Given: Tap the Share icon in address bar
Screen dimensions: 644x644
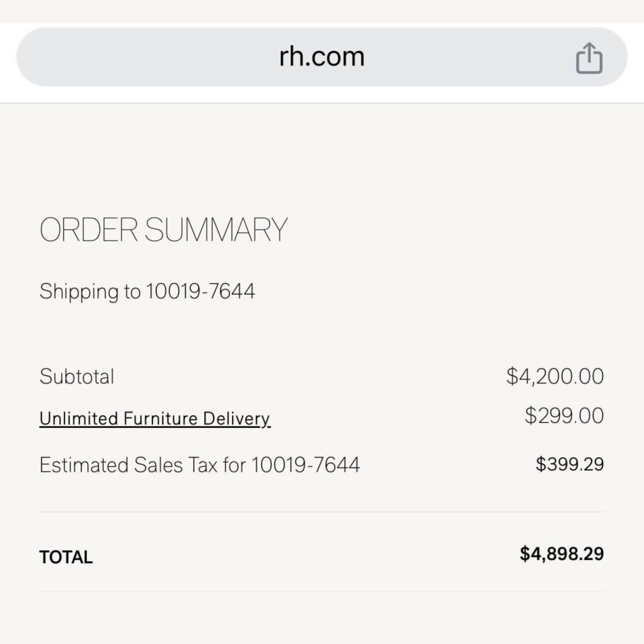Looking at the screenshot, I should 589,58.
